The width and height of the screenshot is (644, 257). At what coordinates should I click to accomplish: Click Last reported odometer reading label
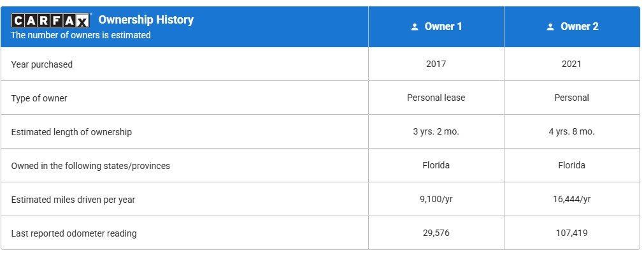point(74,233)
